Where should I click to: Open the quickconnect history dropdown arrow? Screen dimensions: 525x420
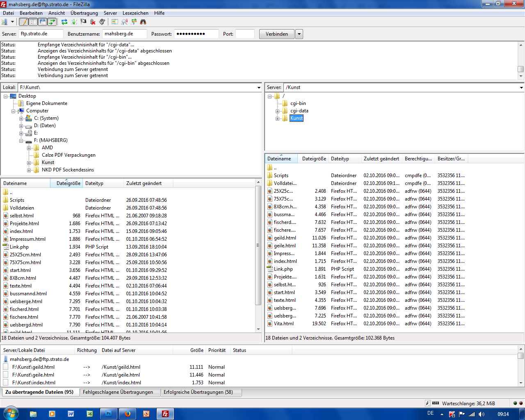tap(299, 34)
